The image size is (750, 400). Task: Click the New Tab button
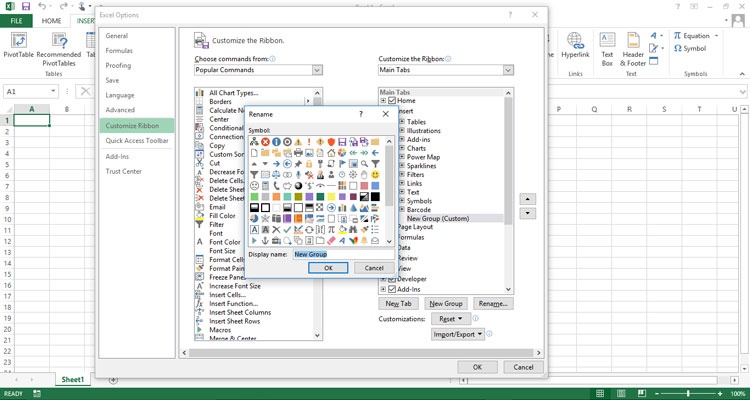(398, 304)
